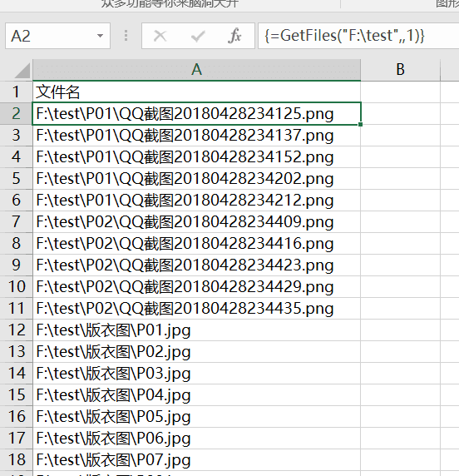
Task: Select row 17 header
Action: coord(17,439)
